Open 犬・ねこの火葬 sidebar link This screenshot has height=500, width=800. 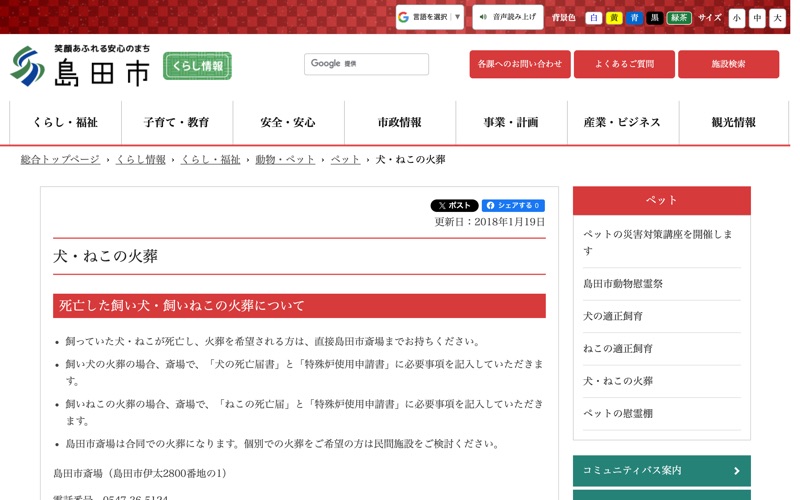coord(618,381)
